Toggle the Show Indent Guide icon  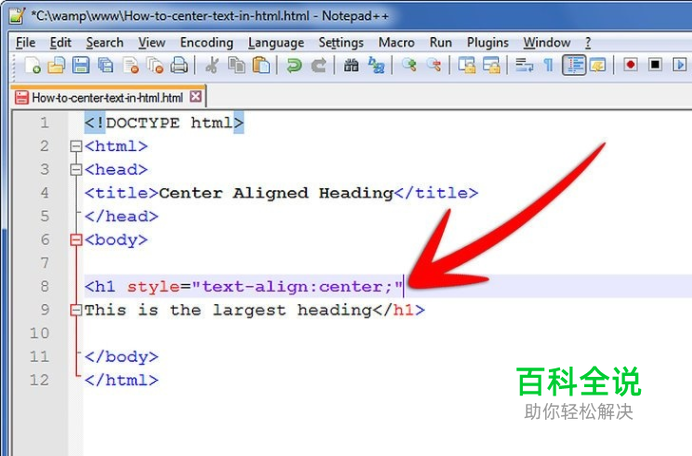click(x=574, y=65)
